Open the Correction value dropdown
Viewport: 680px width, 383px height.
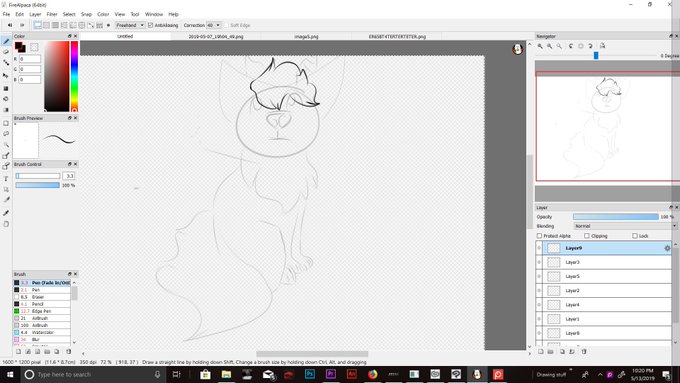[213, 25]
